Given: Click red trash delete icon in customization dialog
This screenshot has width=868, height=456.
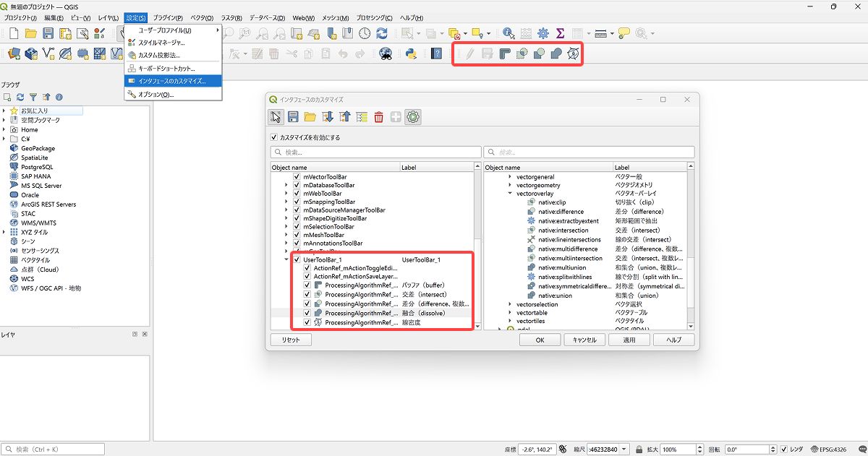Looking at the screenshot, I should point(378,117).
